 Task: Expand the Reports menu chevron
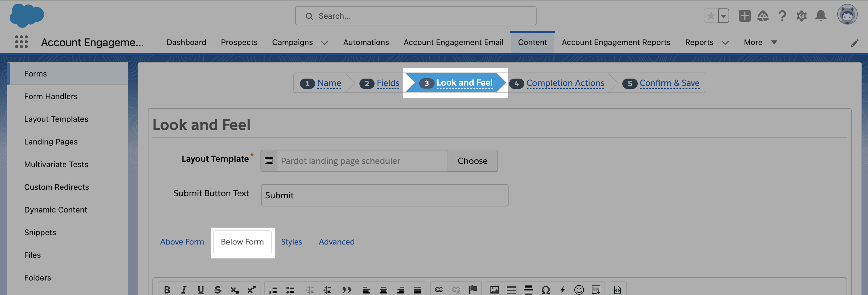[725, 43]
